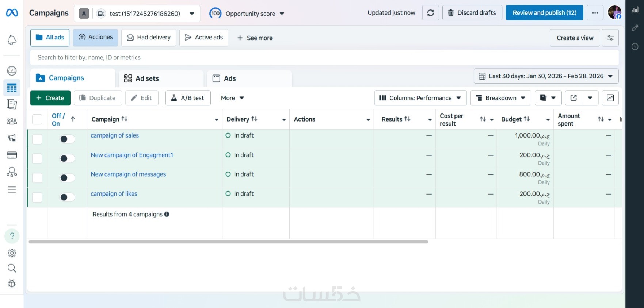This screenshot has width=644, height=308.
Task: Click the Meta logo icon
Action: click(12, 13)
